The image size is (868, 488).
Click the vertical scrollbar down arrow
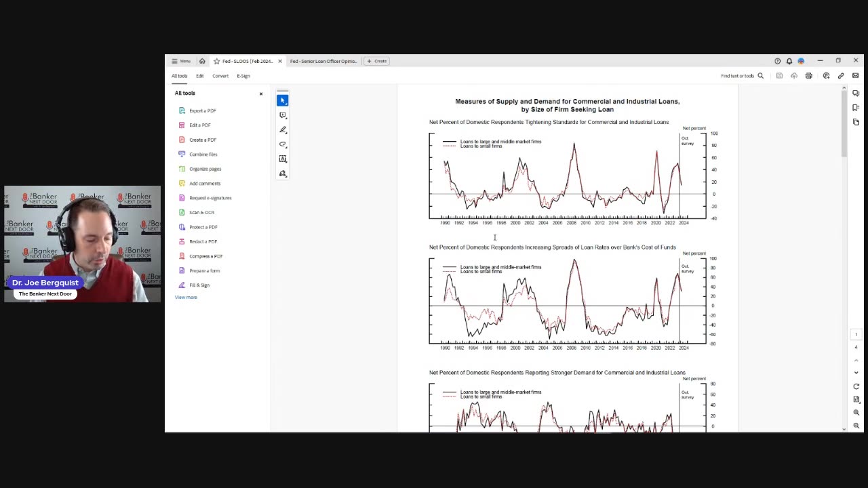click(x=844, y=428)
